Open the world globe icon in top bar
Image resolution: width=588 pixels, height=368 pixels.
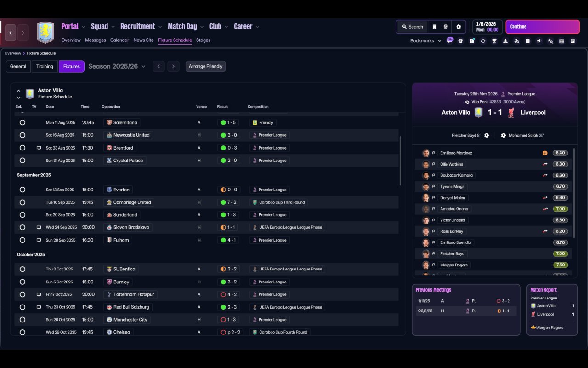(x=446, y=27)
